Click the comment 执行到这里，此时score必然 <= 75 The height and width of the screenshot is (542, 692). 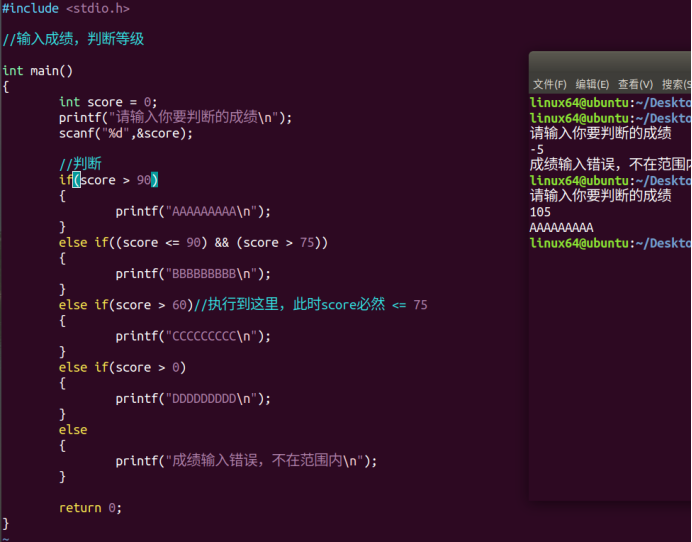tap(311, 305)
